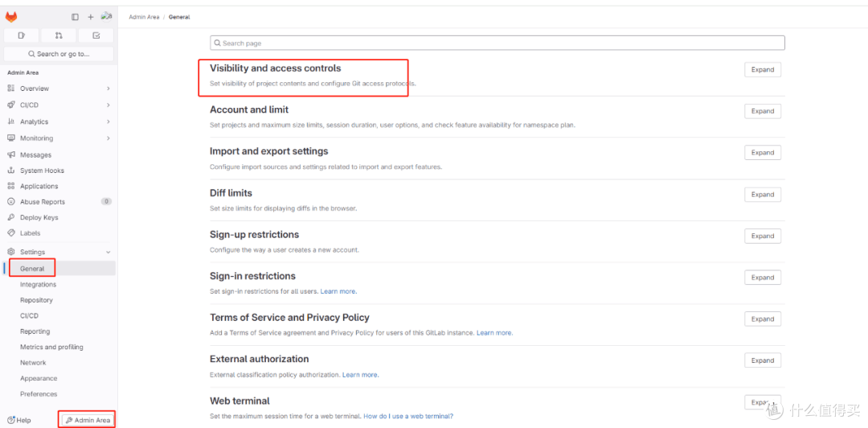Click the Applications grid icon
The width and height of the screenshot is (868, 428).
pos(11,187)
